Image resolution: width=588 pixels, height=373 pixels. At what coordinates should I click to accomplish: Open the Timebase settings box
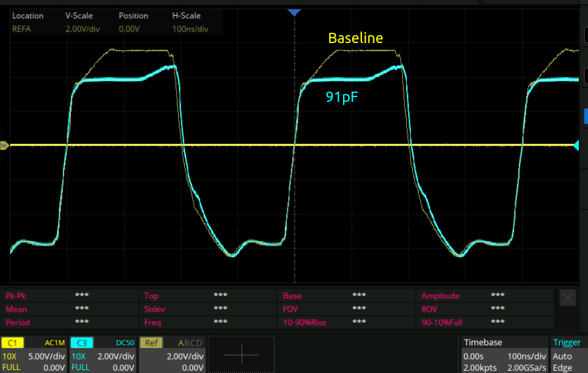tap(504, 355)
